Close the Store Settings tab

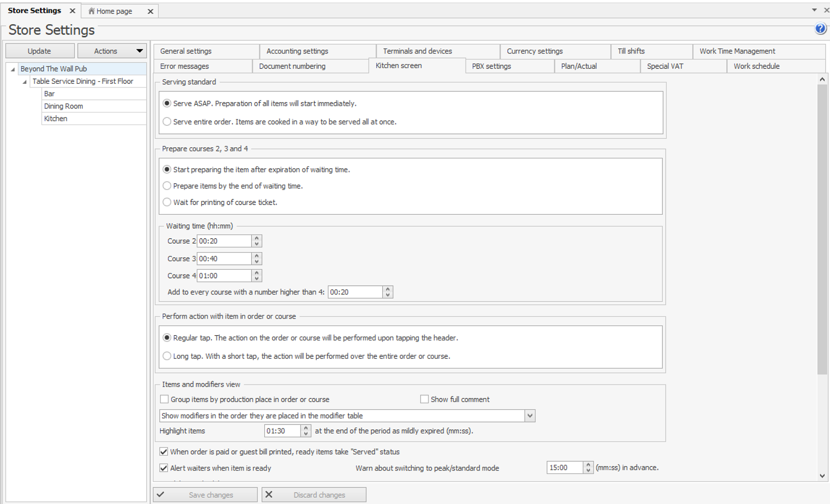(x=72, y=11)
